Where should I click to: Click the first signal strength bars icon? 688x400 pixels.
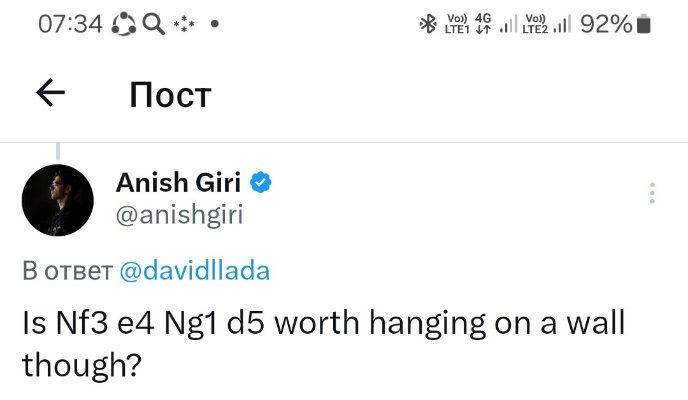pyautogui.click(x=508, y=24)
